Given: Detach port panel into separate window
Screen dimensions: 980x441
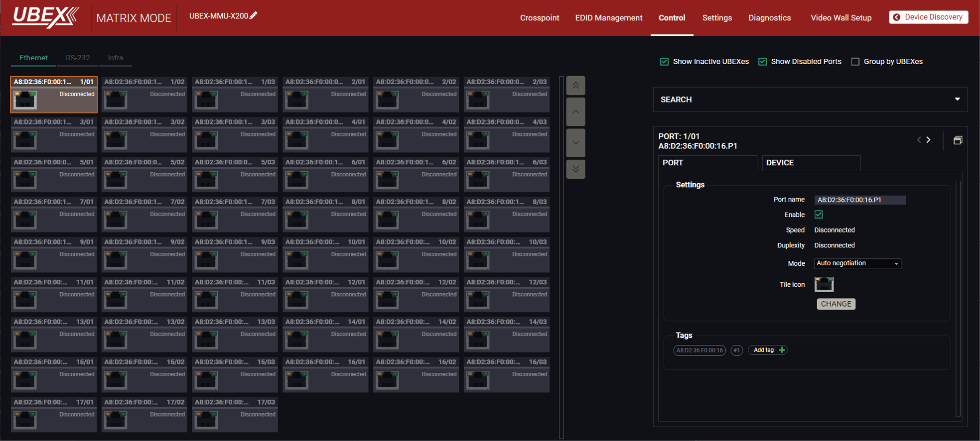Looking at the screenshot, I should tap(958, 140).
